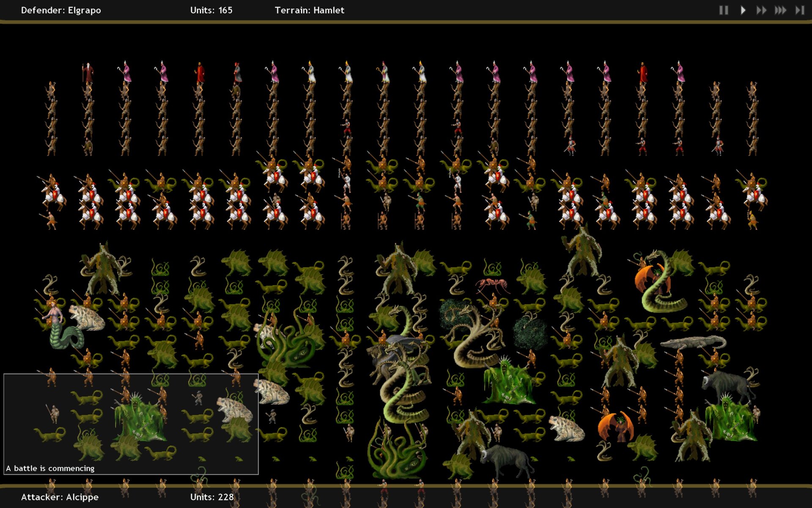Select the dark-robed mage with staff at far left

88,73
